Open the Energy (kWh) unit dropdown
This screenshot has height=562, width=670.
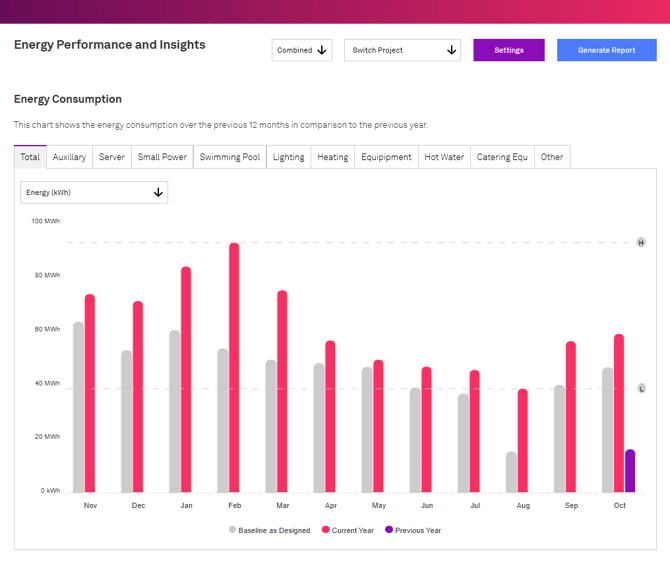point(94,193)
